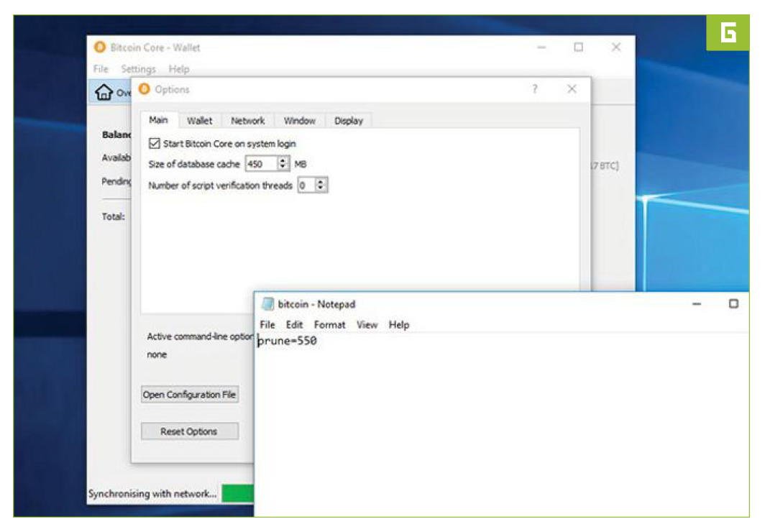Open the Display tab in Options
This screenshot has height=532, width=765.
(x=349, y=120)
